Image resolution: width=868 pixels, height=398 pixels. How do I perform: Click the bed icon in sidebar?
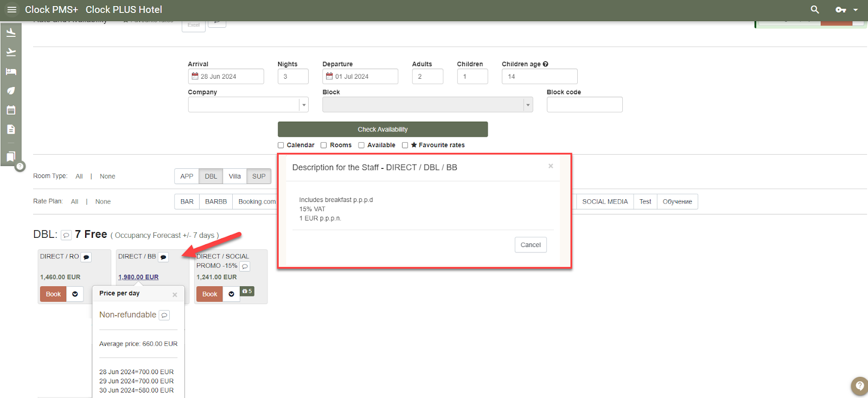tap(11, 72)
